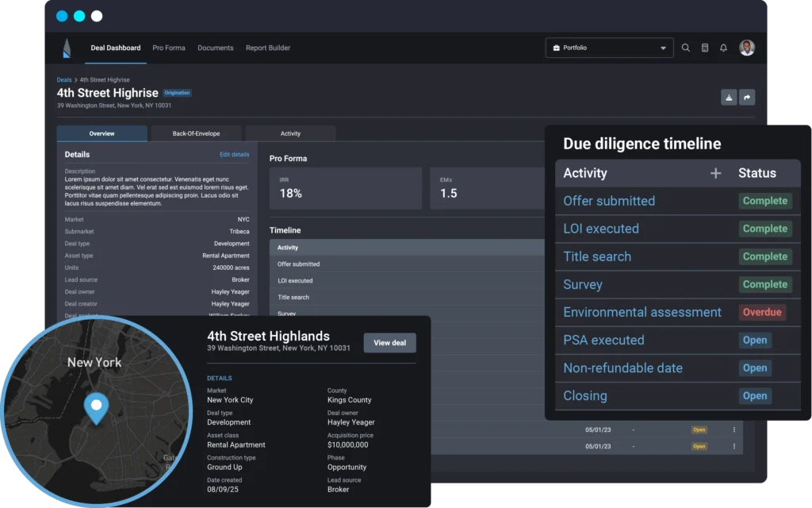Click the Deals breadcrumb link
Viewport: 812px width, 508px height.
[x=64, y=80]
